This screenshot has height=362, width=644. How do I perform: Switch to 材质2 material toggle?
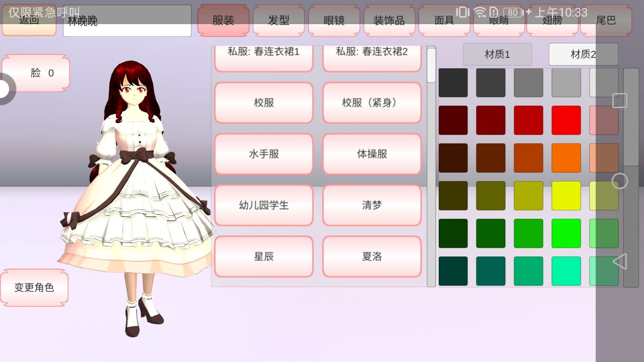pos(583,54)
